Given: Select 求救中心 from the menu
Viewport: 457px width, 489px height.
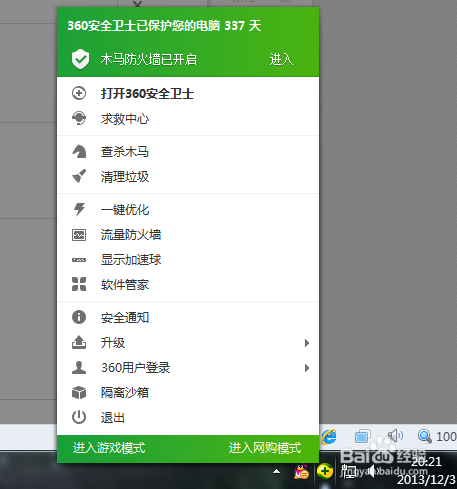Looking at the screenshot, I should 188,119.
